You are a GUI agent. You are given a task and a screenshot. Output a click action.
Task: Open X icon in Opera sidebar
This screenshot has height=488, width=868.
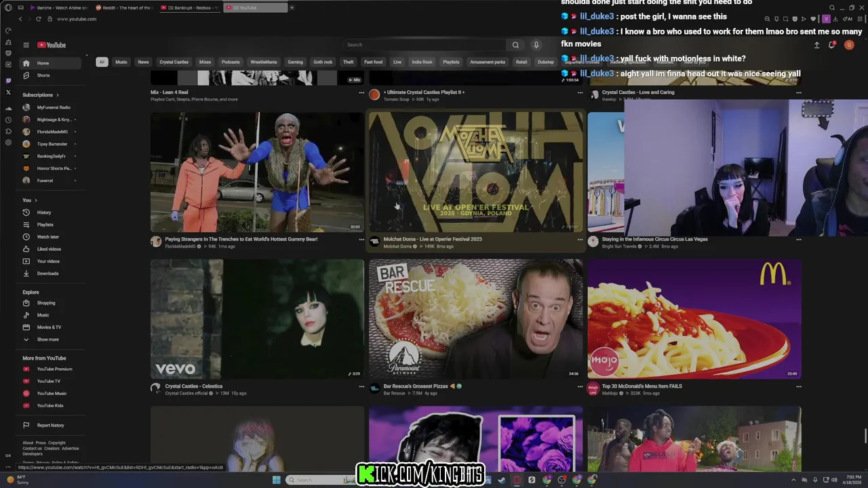pos(8,92)
